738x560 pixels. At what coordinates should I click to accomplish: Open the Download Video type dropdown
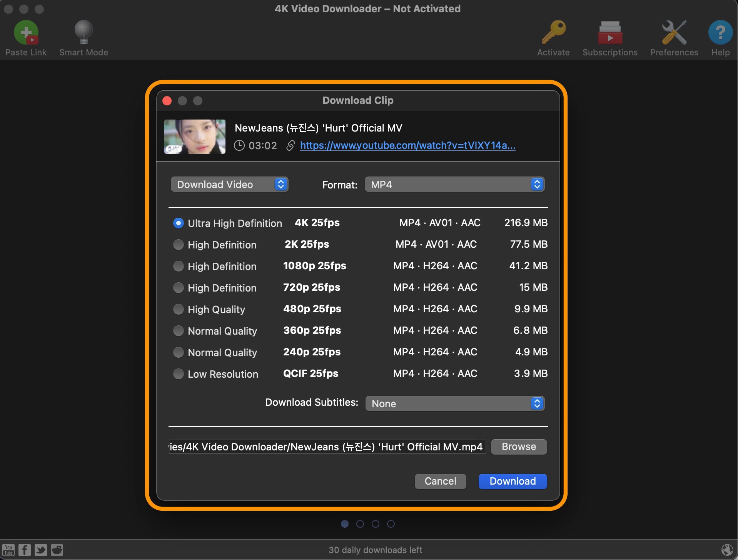229,185
